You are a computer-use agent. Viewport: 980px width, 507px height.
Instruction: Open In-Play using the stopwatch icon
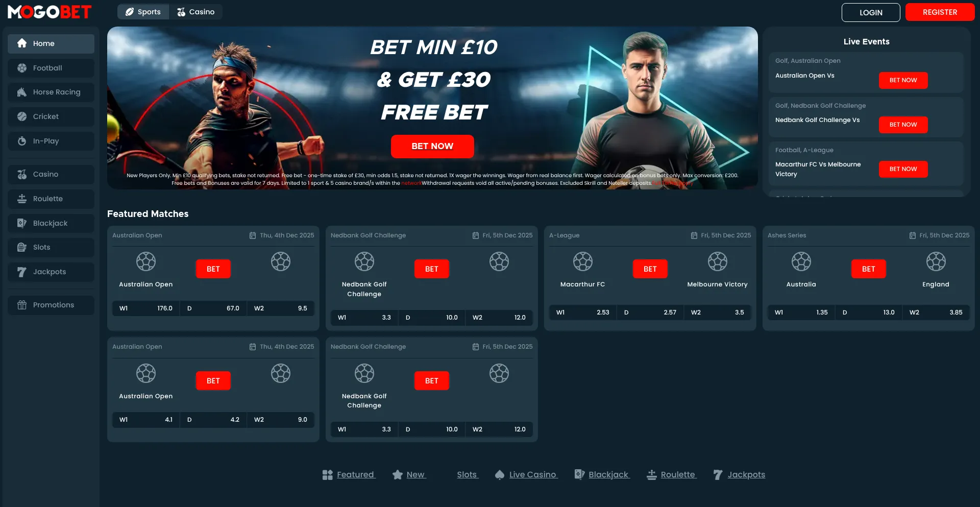pyautogui.click(x=22, y=141)
